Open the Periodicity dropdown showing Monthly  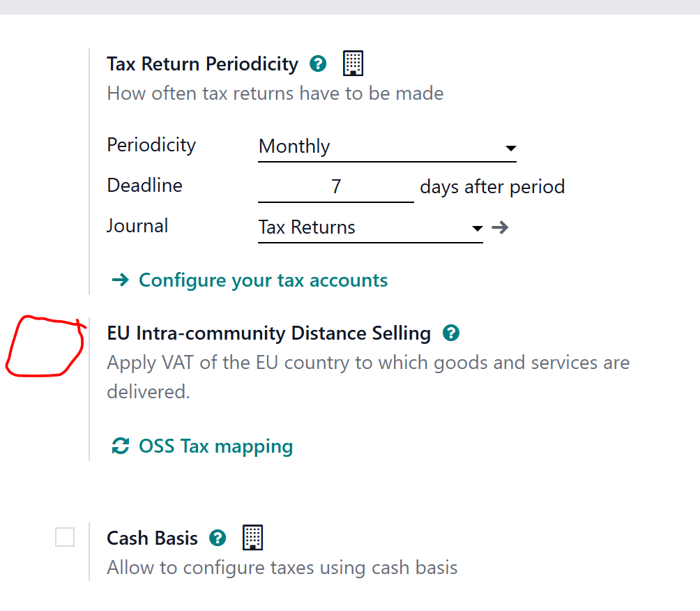click(387, 147)
